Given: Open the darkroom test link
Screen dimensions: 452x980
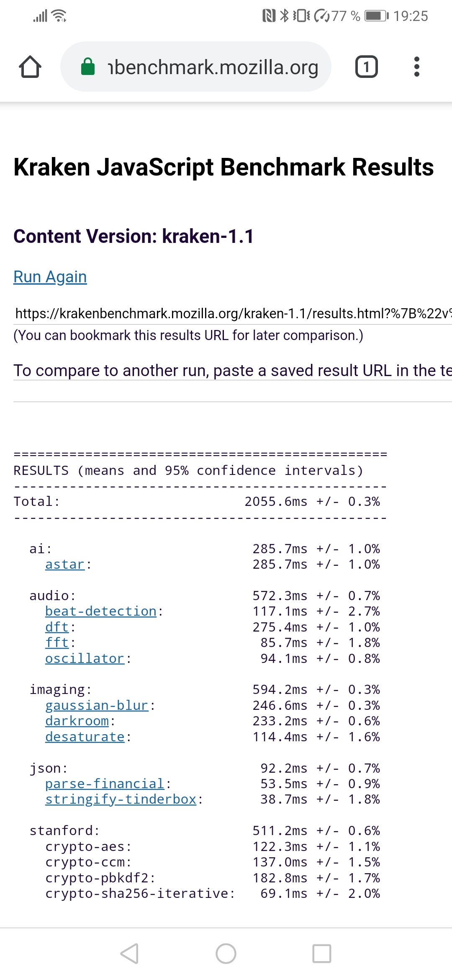Looking at the screenshot, I should pos(77,721).
